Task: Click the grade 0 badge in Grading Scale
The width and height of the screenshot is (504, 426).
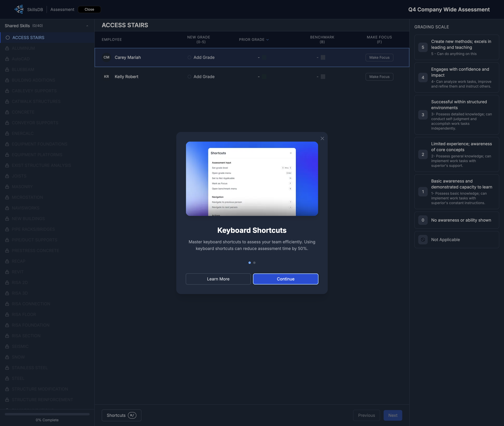Action: [x=423, y=220]
